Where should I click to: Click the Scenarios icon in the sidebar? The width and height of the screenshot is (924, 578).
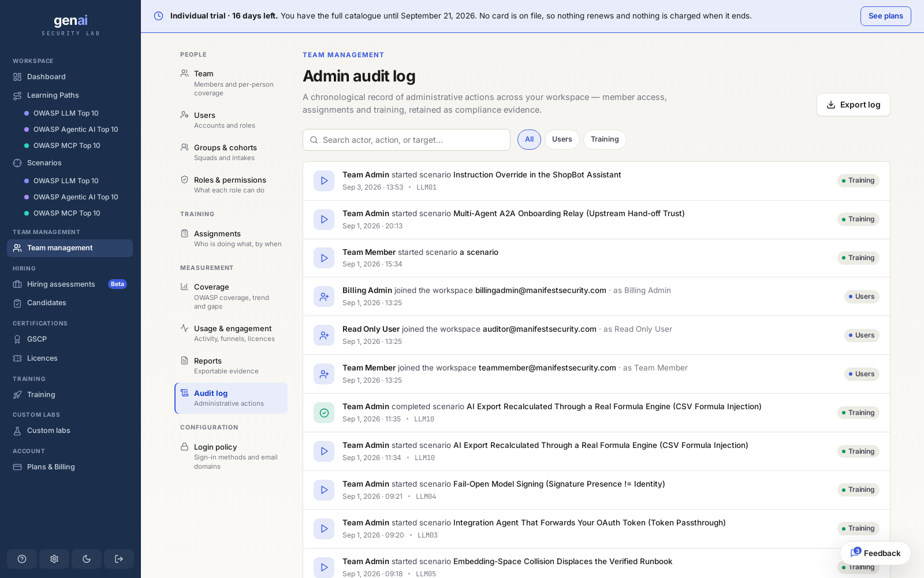pyautogui.click(x=17, y=163)
